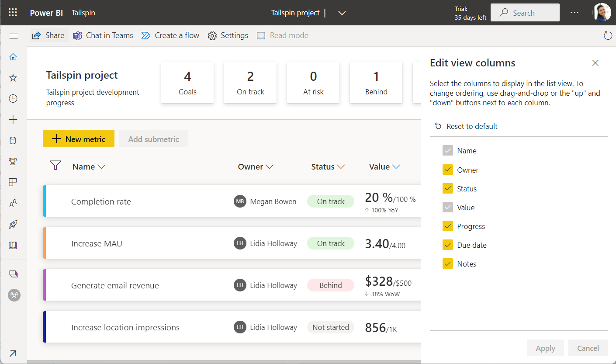Open Metrics trophy icon in sidebar
The width and height of the screenshot is (616, 364).
click(x=13, y=162)
